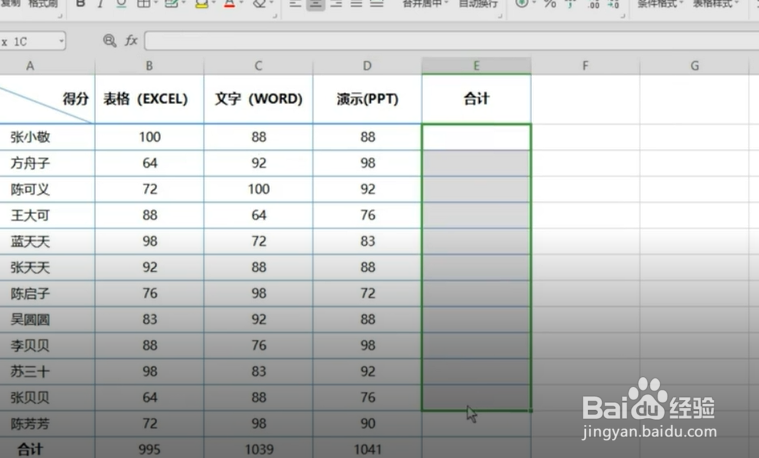Select the name cell 吴圆圆

pyautogui.click(x=47, y=320)
